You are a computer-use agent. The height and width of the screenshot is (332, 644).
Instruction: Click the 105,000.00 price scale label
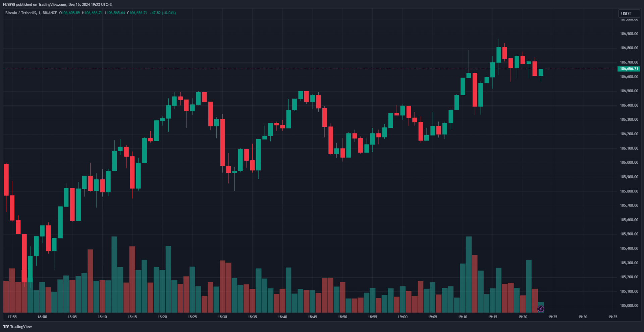tap(629, 306)
